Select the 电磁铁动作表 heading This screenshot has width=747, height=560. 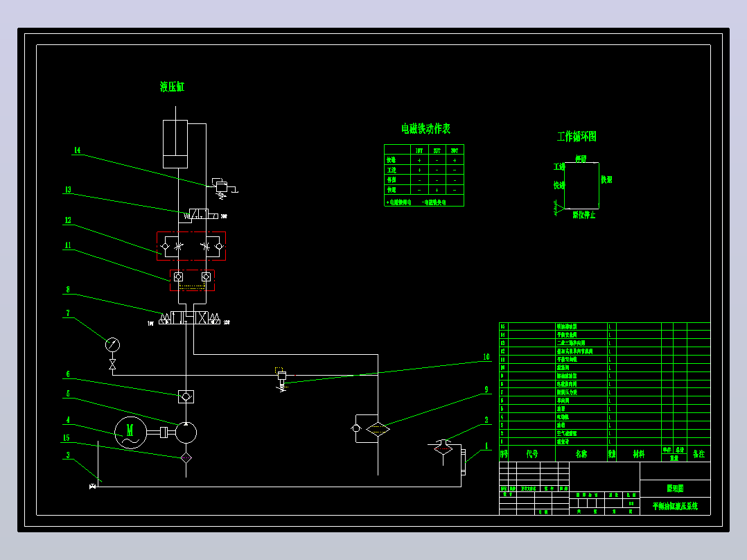tap(425, 129)
